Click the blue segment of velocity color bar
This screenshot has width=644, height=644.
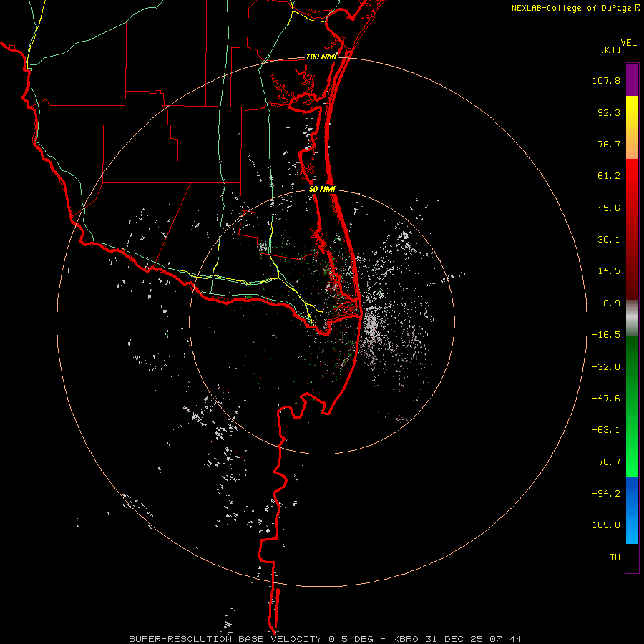632,510
